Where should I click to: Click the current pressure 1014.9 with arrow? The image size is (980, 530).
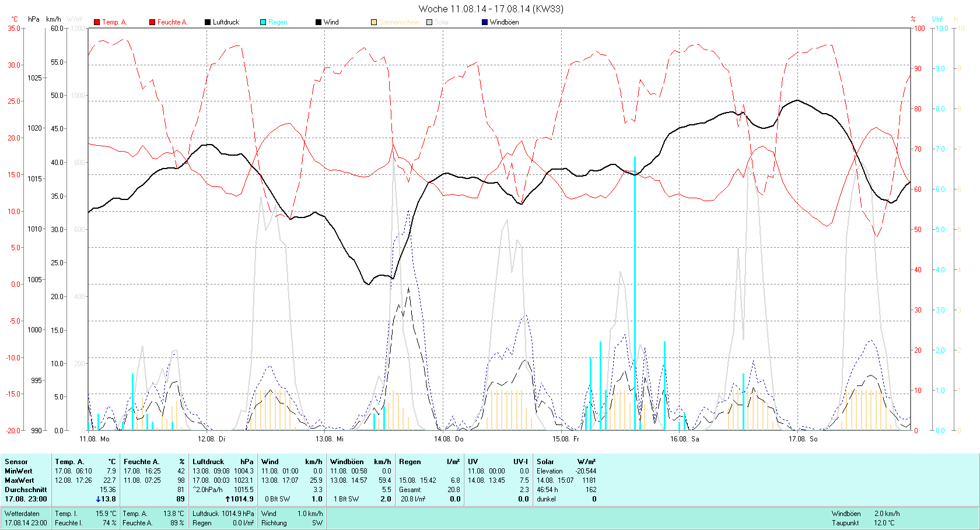pyautogui.click(x=240, y=499)
